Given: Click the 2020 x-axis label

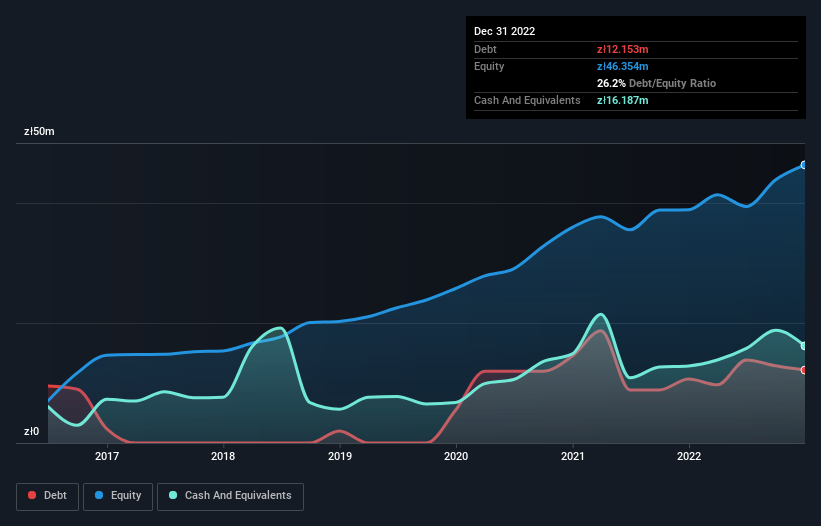Looking at the screenshot, I should (456, 456).
